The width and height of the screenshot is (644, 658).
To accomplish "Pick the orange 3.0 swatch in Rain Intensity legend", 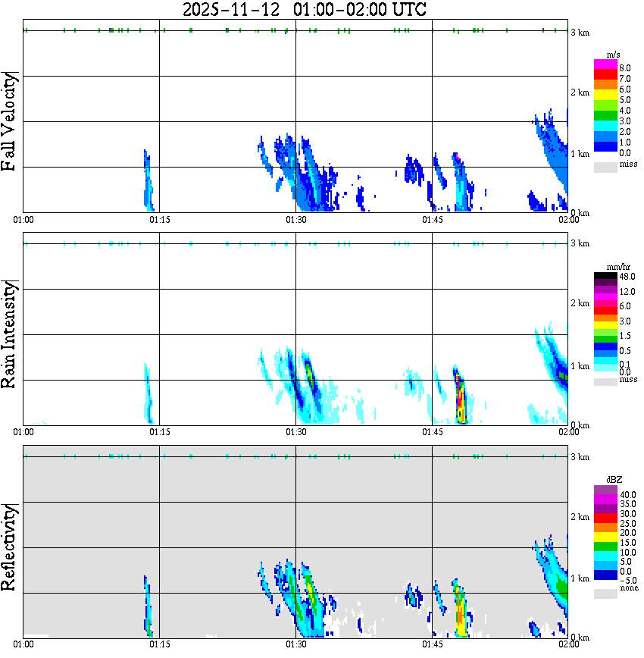I will (605, 318).
